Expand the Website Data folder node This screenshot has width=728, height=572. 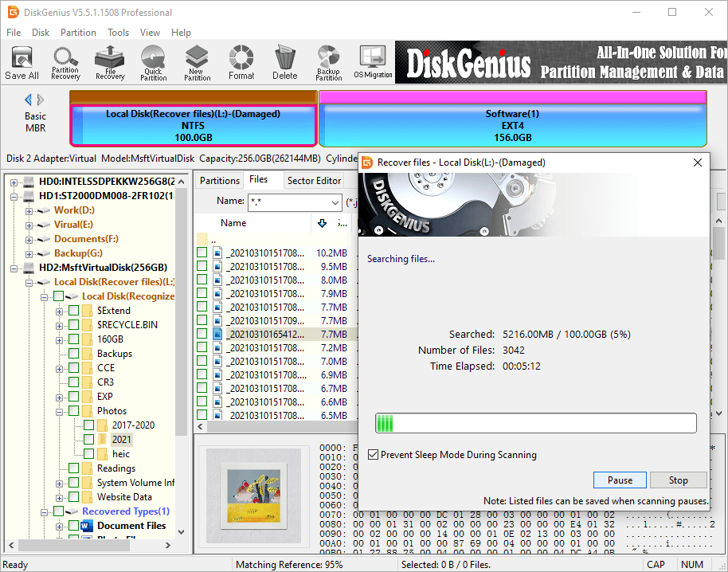(59, 498)
